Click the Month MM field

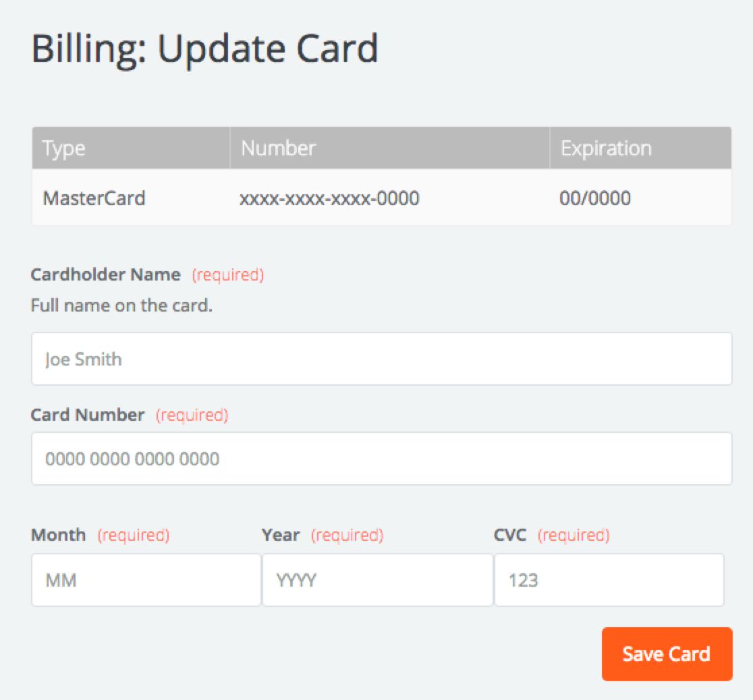pyautogui.click(x=146, y=580)
